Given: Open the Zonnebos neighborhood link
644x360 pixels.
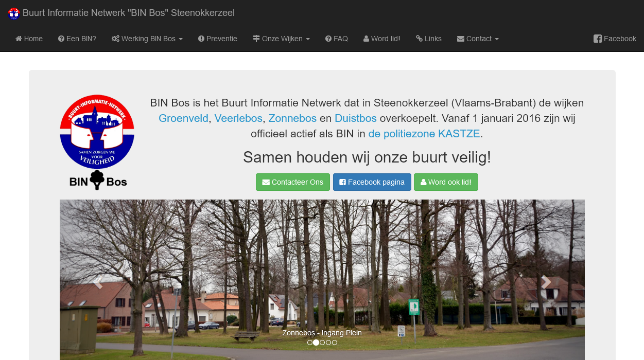Looking at the screenshot, I should click(292, 118).
